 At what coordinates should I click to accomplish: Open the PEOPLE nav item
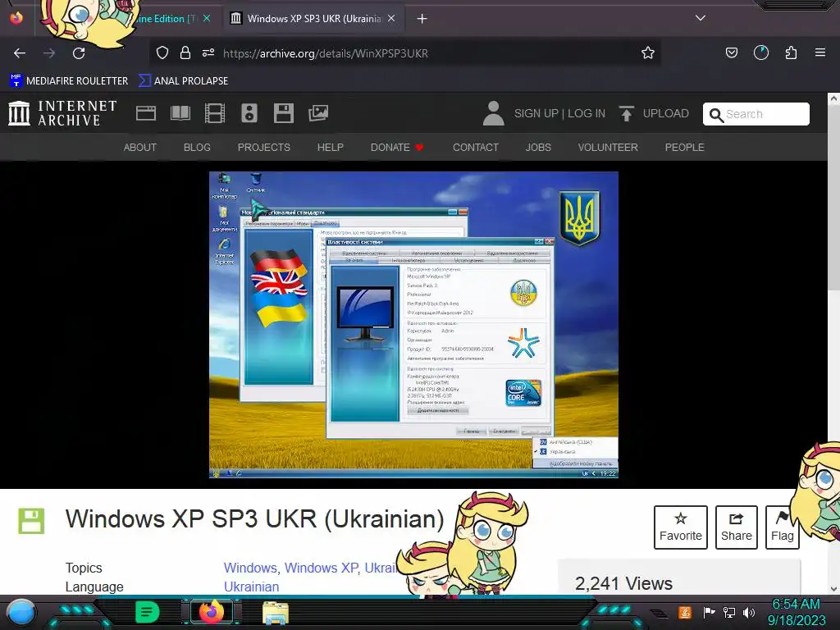pos(684,148)
